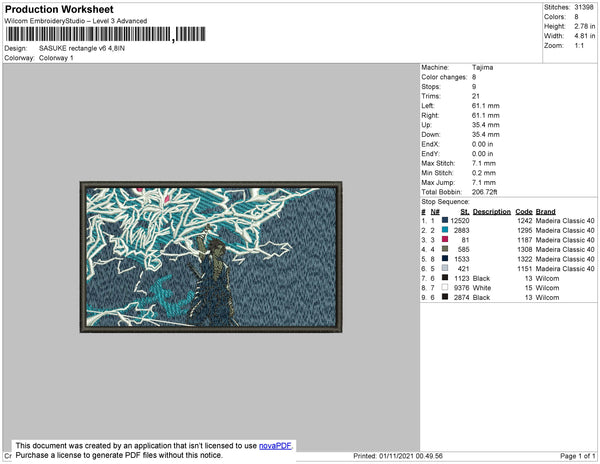The image size is (600, 464).
Task: Select the olive gray swatch for code 1308
Action: pos(445,249)
